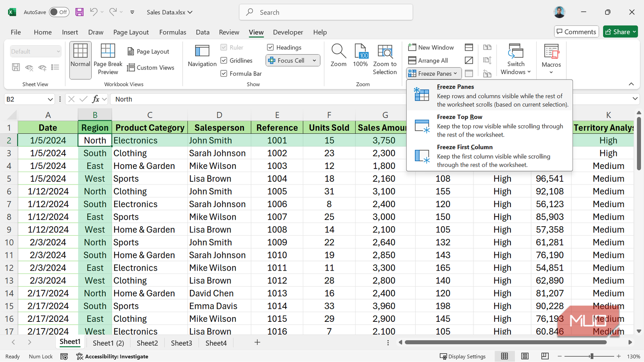Switch to Page Layout view in ribbon
This screenshot has width=644, height=362.
point(148,51)
